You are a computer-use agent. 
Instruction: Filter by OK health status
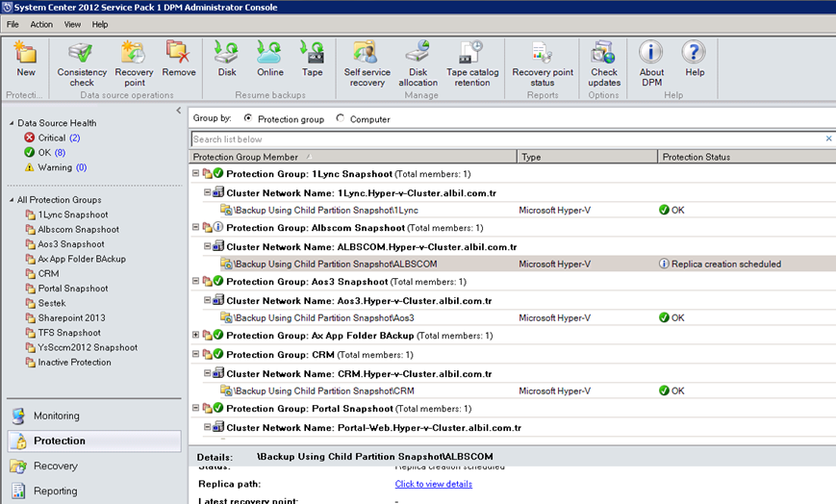pyautogui.click(x=45, y=153)
